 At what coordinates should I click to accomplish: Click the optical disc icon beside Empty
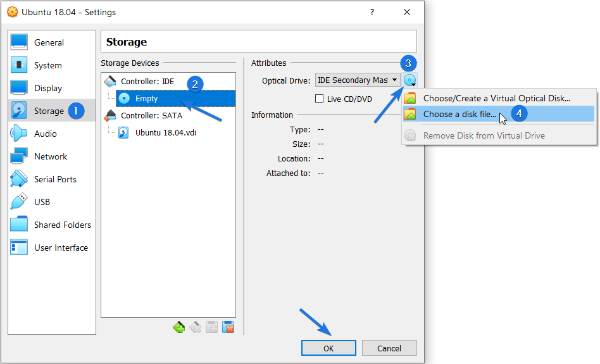[x=124, y=98]
